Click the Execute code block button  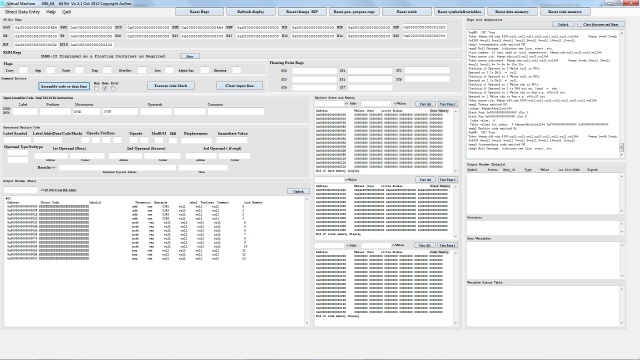[x=171, y=86]
